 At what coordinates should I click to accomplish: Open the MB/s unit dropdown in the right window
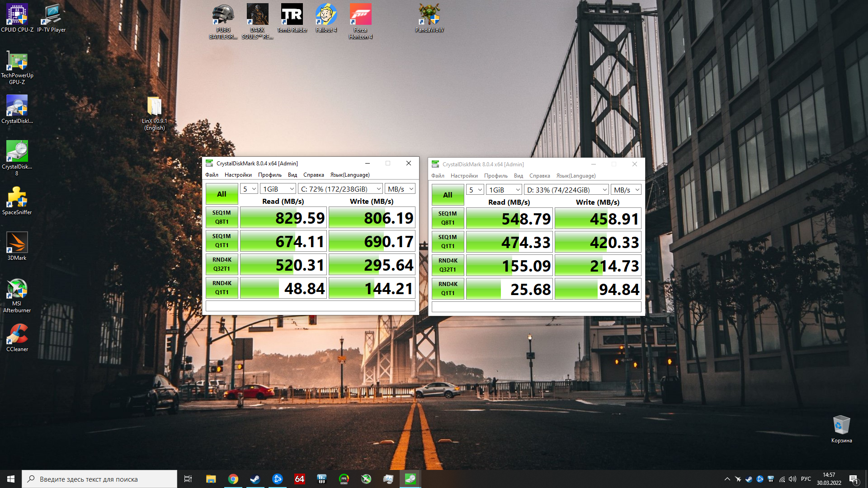(x=626, y=190)
